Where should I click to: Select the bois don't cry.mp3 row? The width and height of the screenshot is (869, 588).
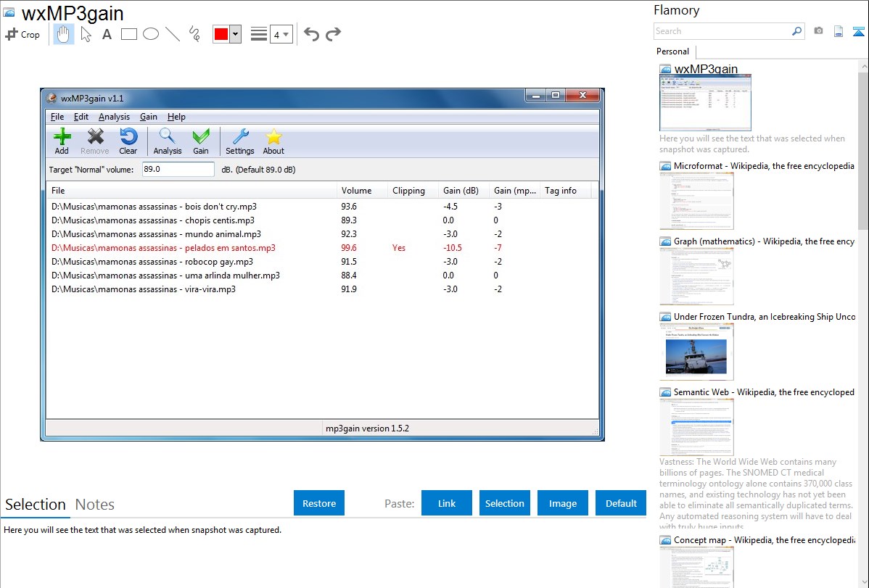(x=321, y=206)
